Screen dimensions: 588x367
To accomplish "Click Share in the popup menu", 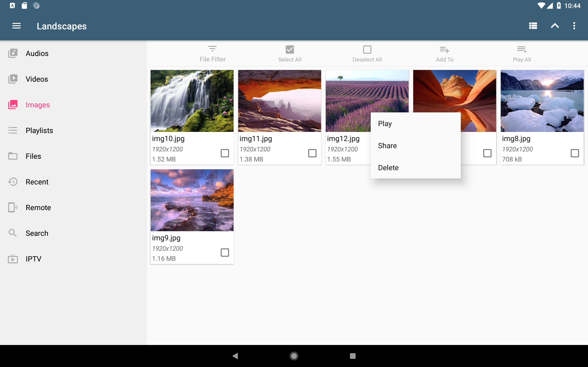I will [387, 146].
